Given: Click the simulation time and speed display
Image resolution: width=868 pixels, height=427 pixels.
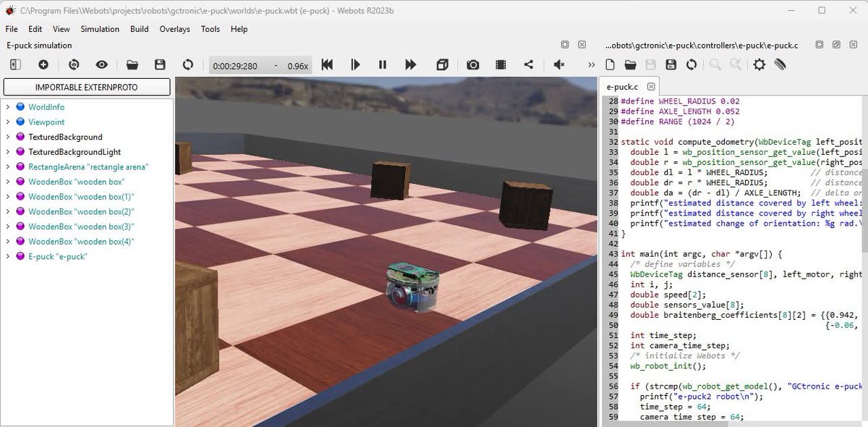Looking at the screenshot, I should click(260, 65).
